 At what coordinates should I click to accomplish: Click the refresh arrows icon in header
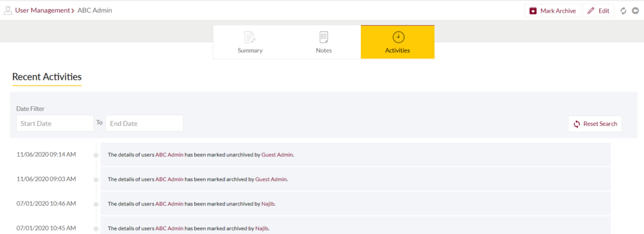tap(623, 11)
